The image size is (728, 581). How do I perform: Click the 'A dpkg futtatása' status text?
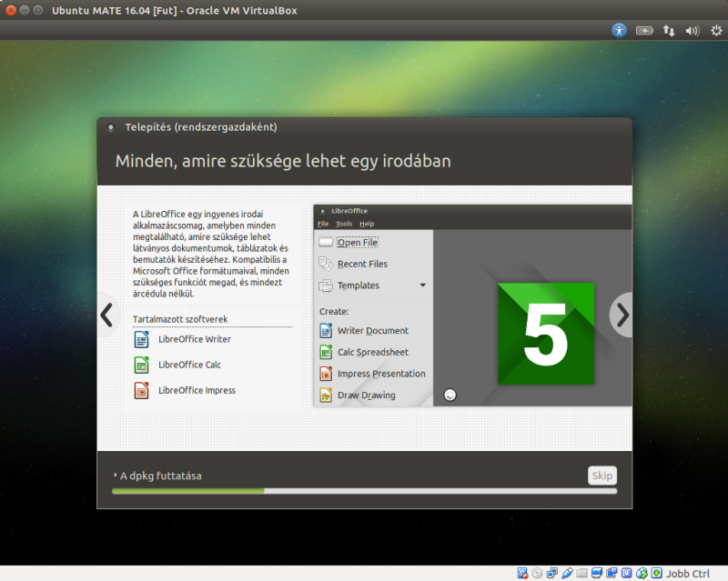click(161, 476)
